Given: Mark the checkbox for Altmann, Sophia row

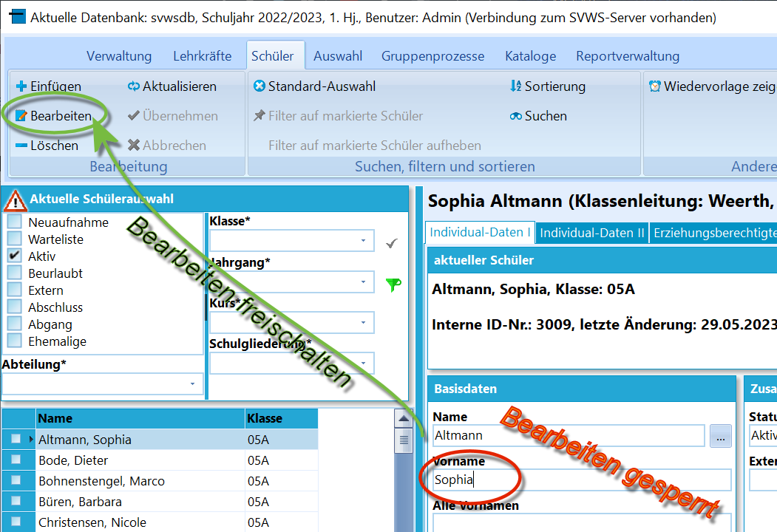Looking at the screenshot, I should (16, 438).
